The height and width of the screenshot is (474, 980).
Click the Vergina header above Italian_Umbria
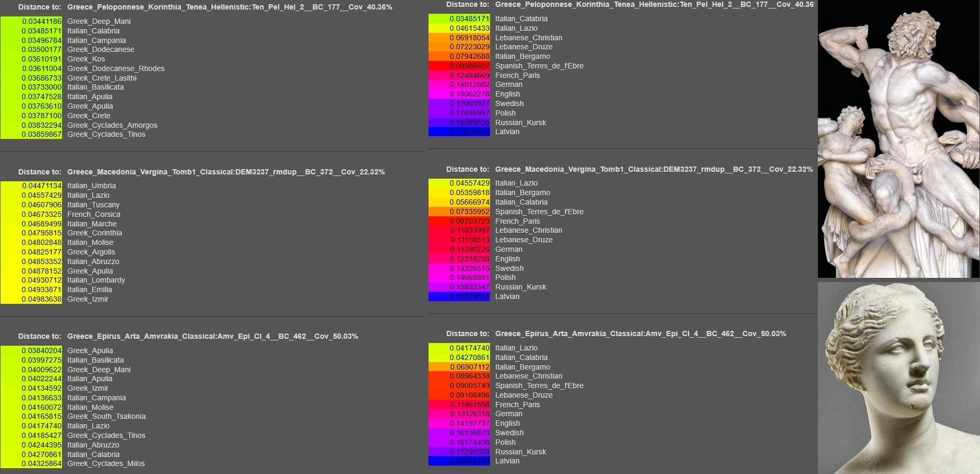pyautogui.click(x=226, y=172)
